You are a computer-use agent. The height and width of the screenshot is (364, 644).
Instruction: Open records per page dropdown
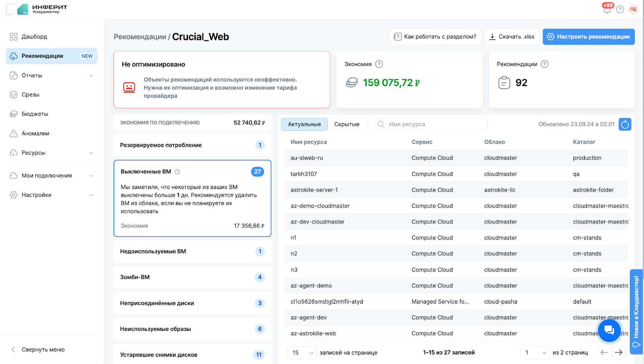pos(302,353)
